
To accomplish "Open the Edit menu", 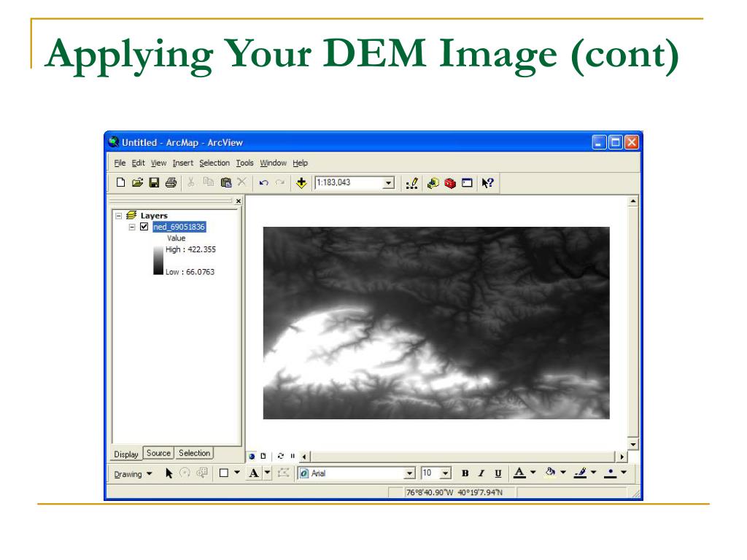I will (x=138, y=163).
